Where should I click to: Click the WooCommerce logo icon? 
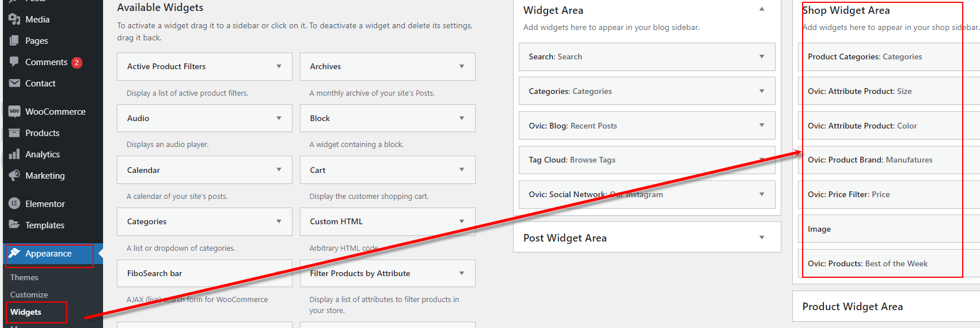coord(14,111)
